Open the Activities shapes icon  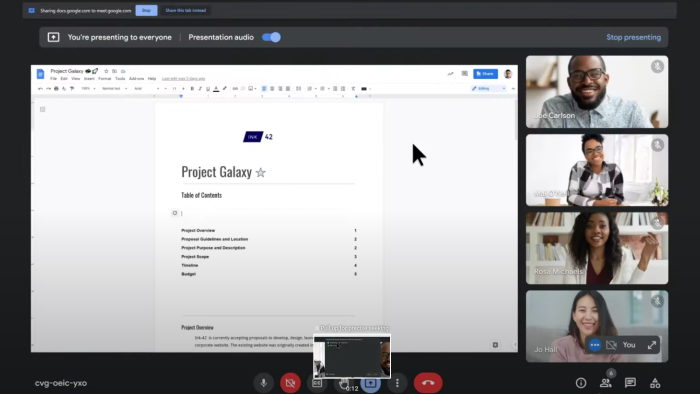coord(655,382)
